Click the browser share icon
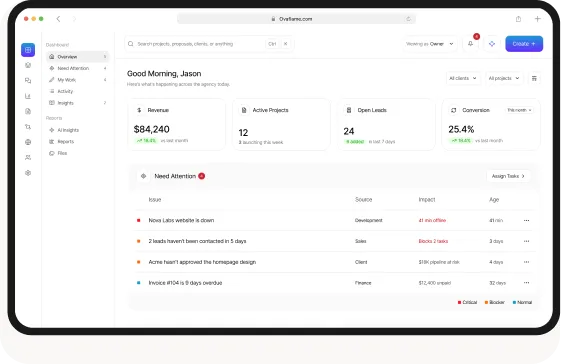This screenshot has width=561, height=364. (518, 19)
